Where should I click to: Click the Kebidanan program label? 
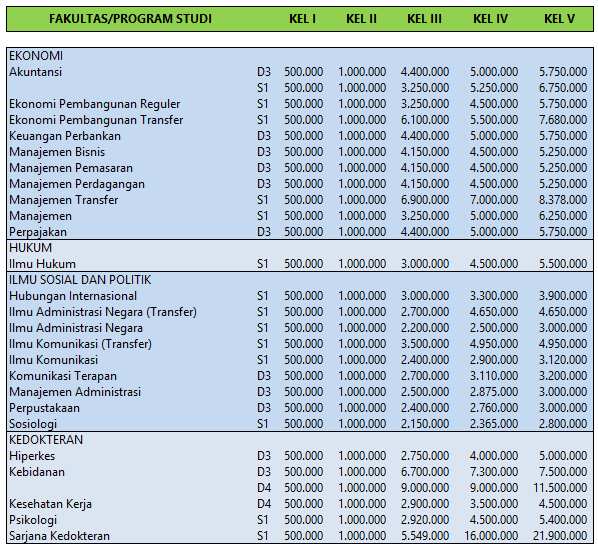tap(37, 472)
